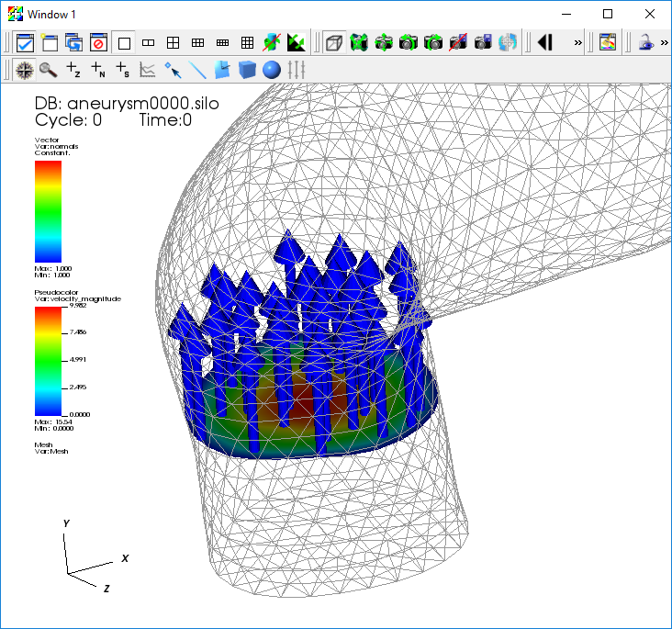Click the DB: aneurysm0000.silo label
Image resolution: width=672 pixels, height=629 pixels.
(127, 104)
